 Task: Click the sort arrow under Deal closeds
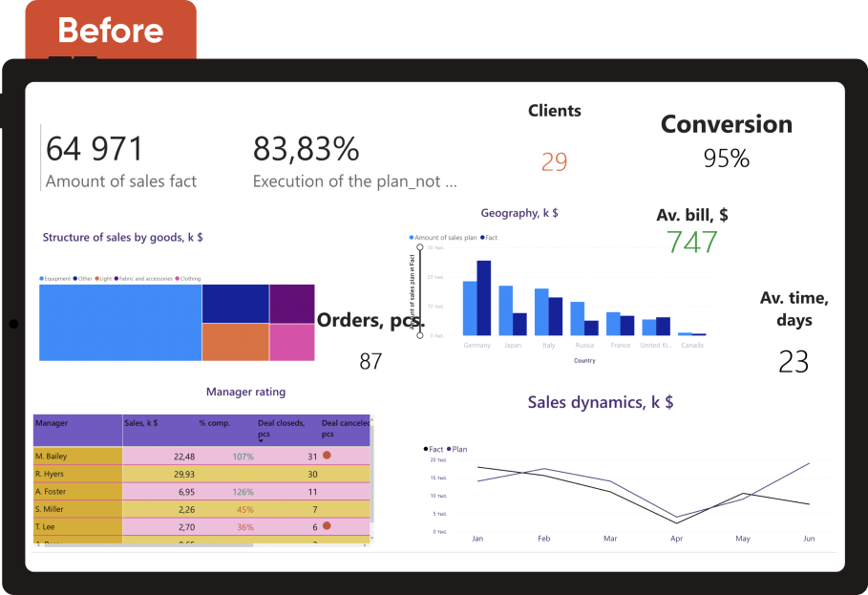(261, 440)
